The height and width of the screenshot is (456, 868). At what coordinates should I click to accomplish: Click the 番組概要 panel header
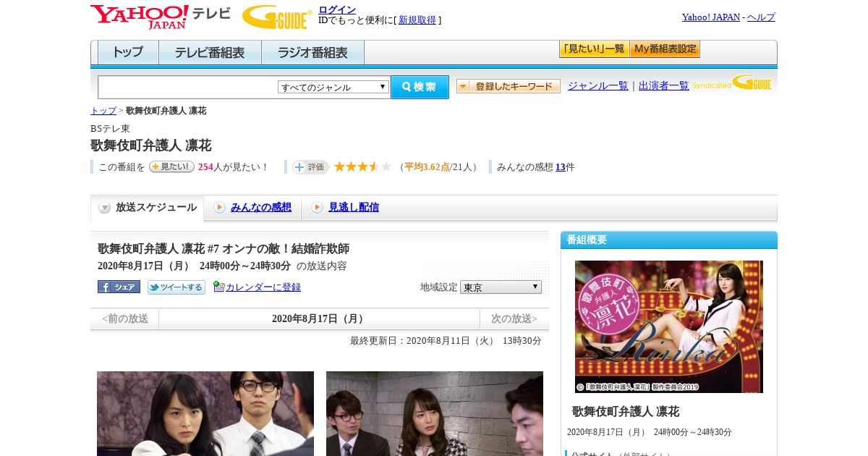click(669, 240)
